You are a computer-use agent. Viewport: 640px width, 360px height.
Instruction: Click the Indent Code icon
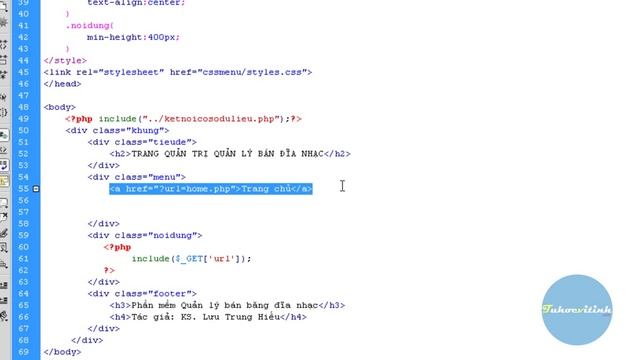[x=4, y=285]
